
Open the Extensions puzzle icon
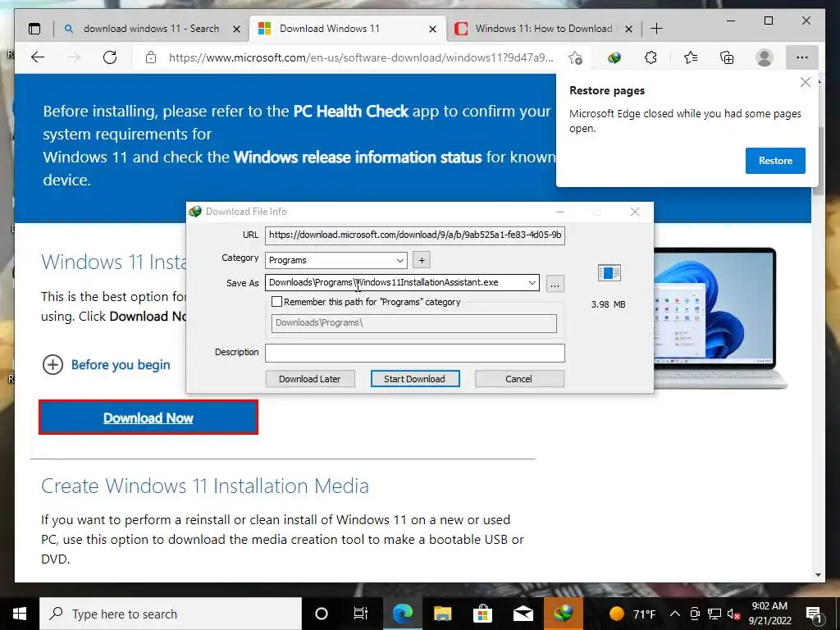coord(651,57)
